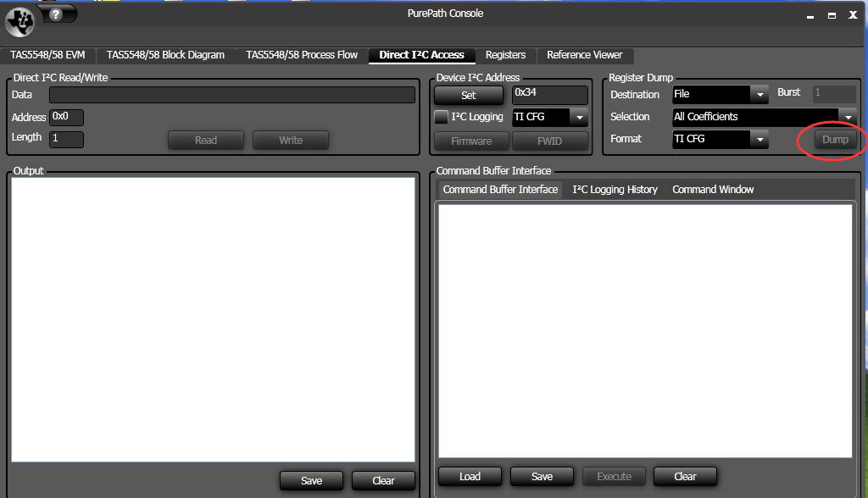
Task: Click the Data input field
Action: pos(232,95)
